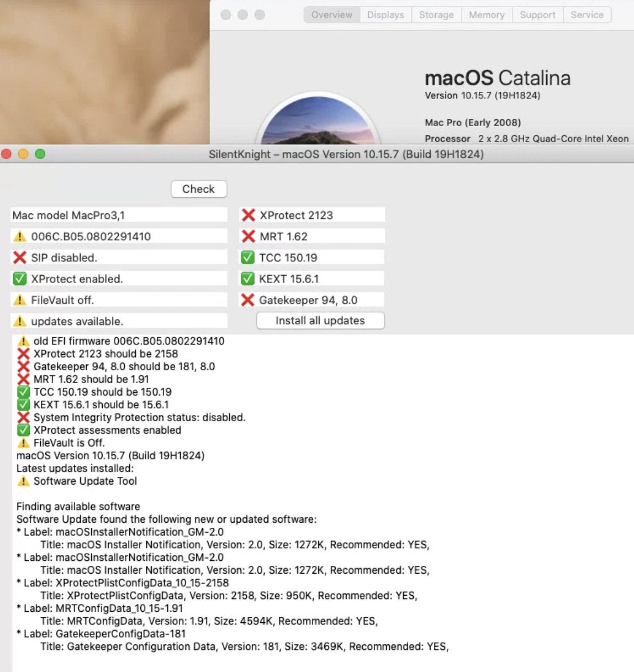Image resolution: width=634 pixels, height=672 pixels.
Task: Click the Install all updates button
Action: [320, 321]
